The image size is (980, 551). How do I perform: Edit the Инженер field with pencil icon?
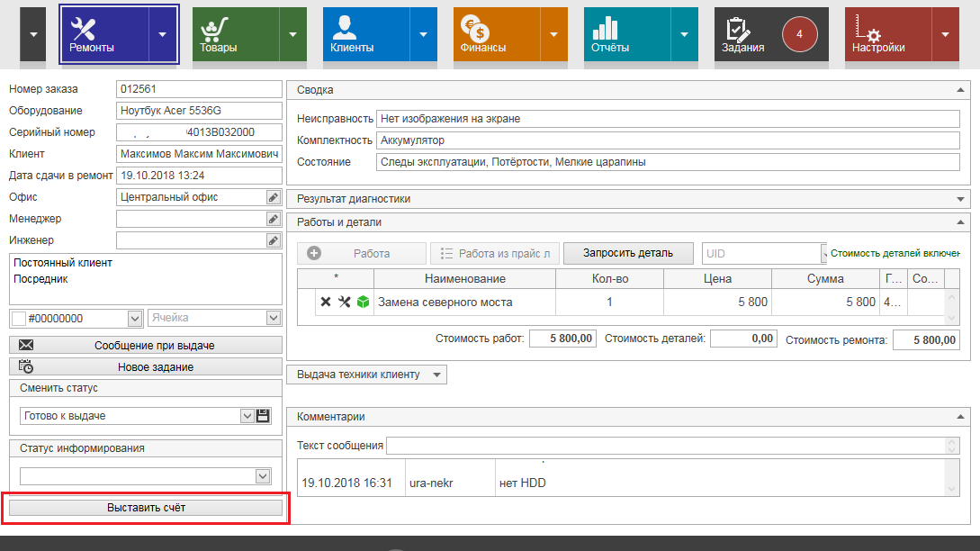[274, 240]
